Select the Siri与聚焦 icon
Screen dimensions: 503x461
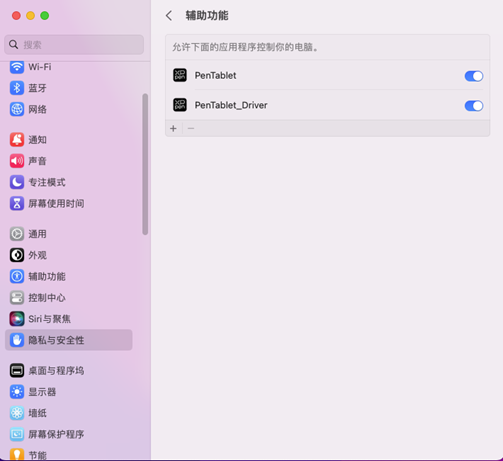point(17,319)
